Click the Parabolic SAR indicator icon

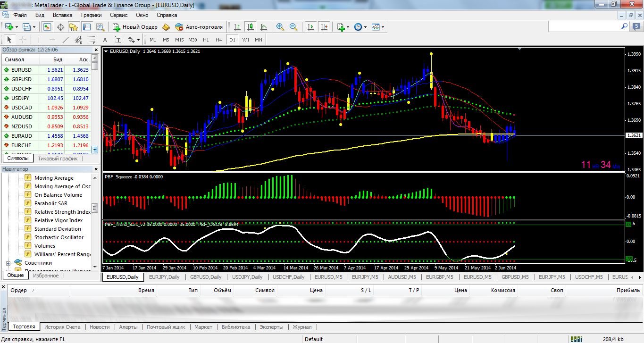coord(28,203)
